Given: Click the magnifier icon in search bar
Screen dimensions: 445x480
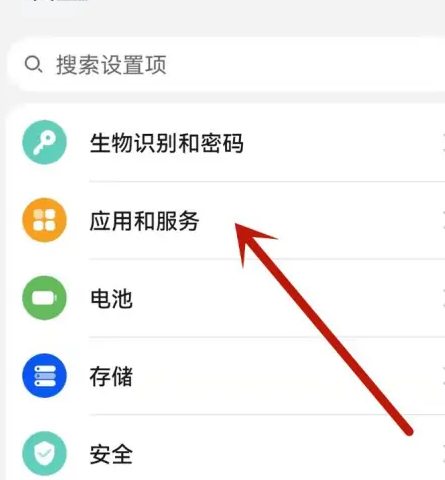Looking at the screenshot, I should pyautogui.click(x=33, y=64).
